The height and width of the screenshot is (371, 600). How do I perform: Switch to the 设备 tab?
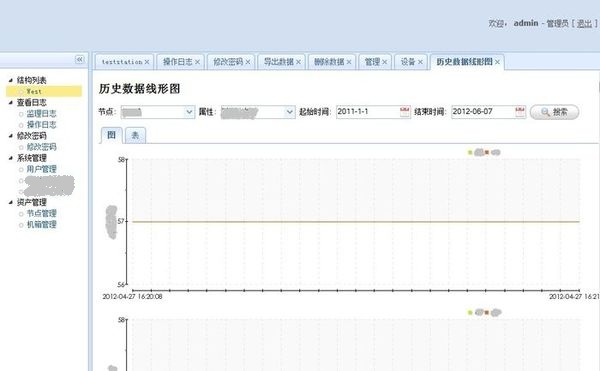(x=408, y=62)
